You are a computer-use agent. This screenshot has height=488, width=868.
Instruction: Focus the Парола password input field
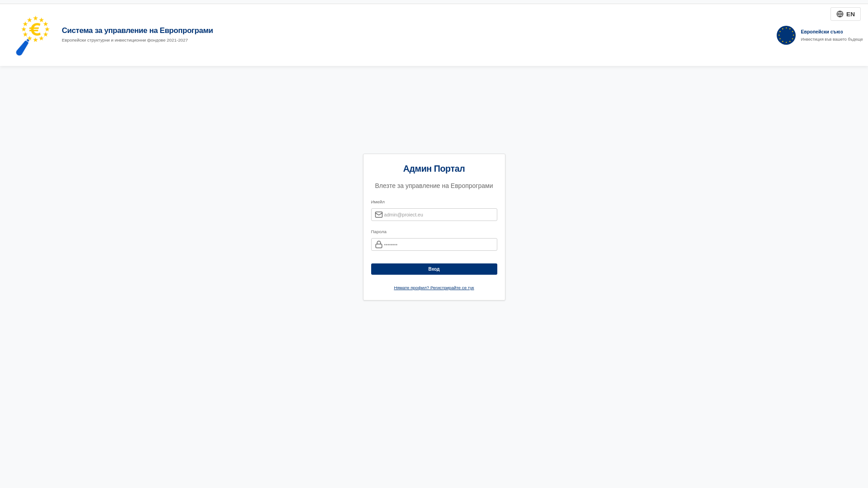tap(434, 244)
